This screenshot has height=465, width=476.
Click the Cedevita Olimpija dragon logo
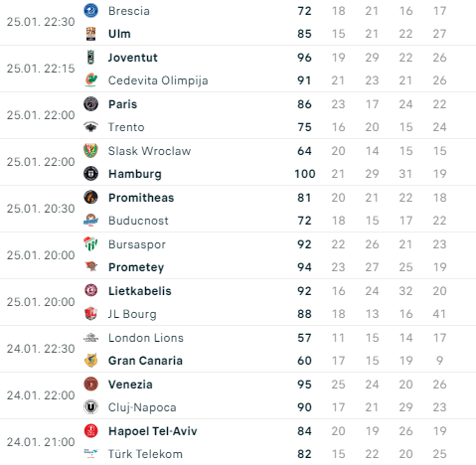click(90, 80)
